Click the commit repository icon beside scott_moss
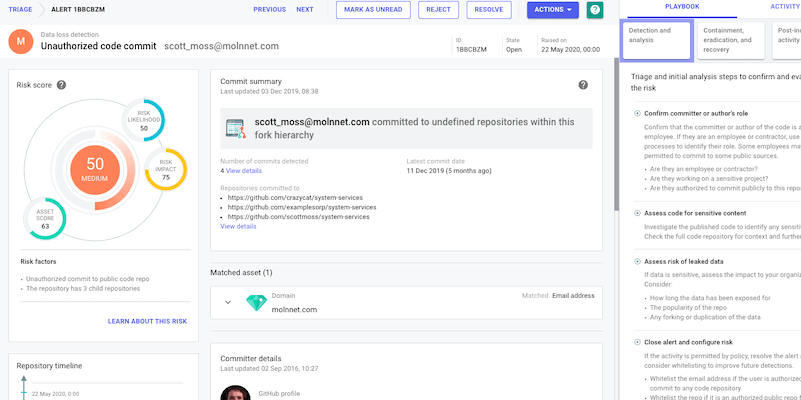801x400 pixels. coord(236,129)
